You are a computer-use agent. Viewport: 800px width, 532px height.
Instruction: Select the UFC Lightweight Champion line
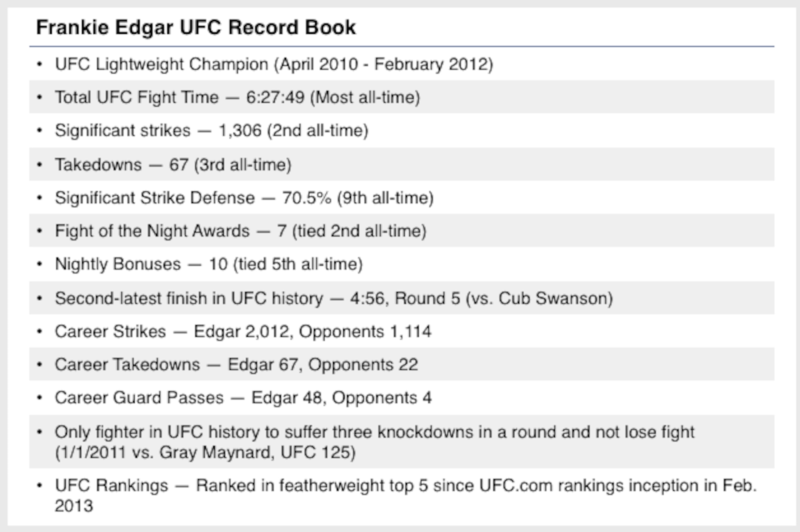tap(402, 64)
